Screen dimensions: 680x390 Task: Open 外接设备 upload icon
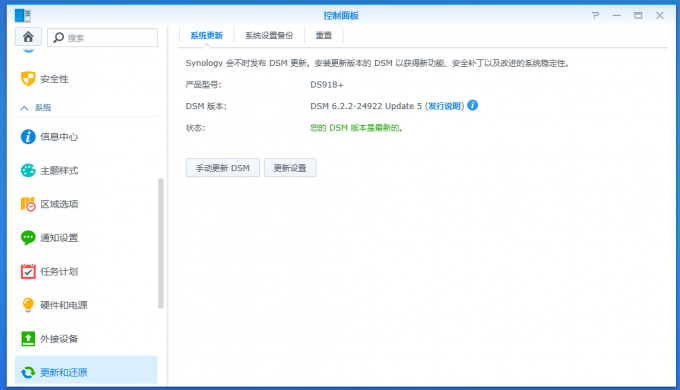click(28, 339)
